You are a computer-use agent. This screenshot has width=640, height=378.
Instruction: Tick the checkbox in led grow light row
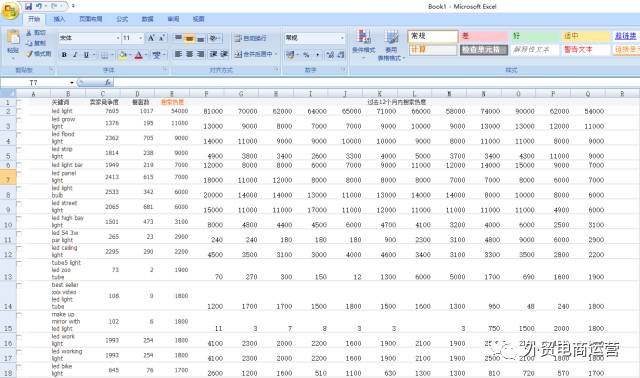point(19,120)
